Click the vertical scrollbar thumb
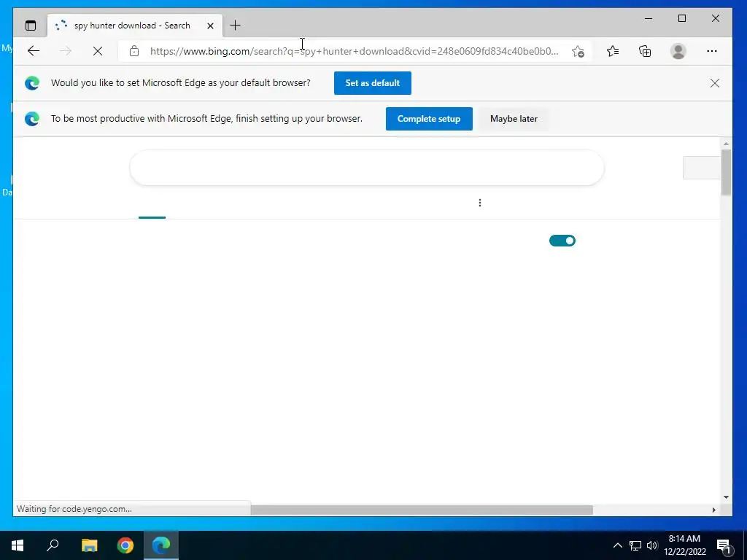 pyautogui.click(x=726, y=172)
